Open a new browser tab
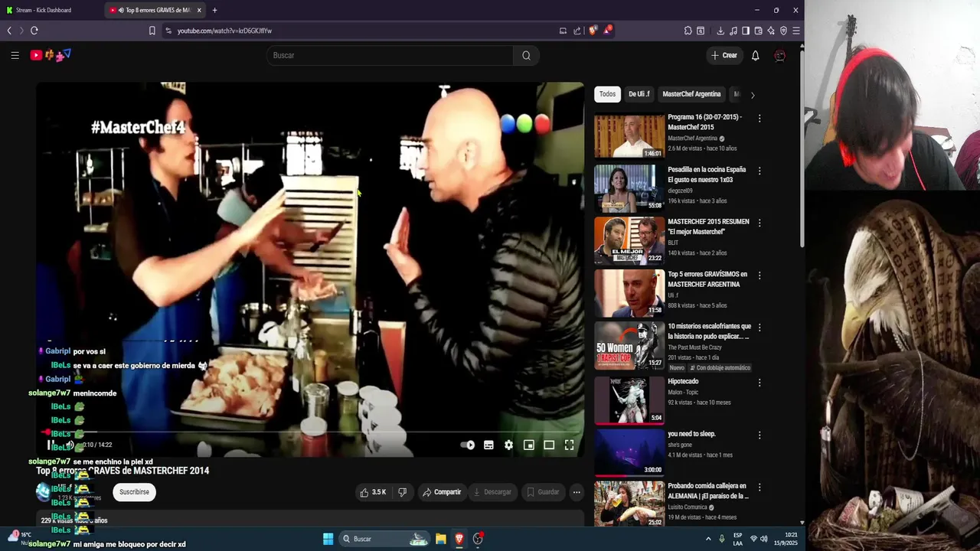The image size is (980, 551). [214, 10]
